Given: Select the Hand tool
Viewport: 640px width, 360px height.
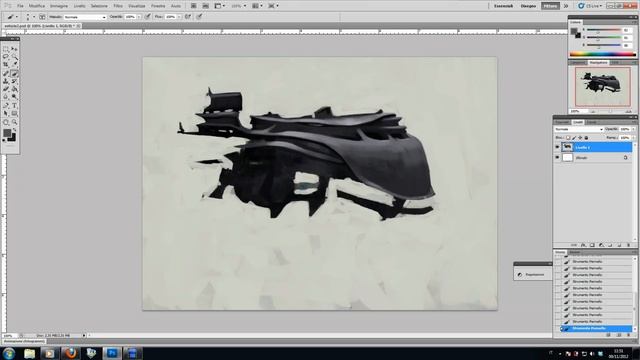Looking at the screenshot, I should pos(6,122).
